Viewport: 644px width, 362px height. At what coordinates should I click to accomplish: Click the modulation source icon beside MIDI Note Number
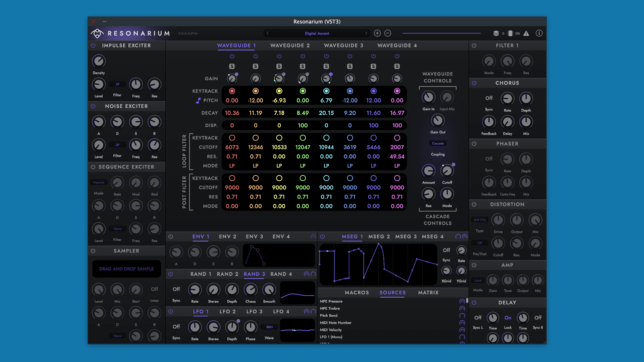(x=462, y=323)
